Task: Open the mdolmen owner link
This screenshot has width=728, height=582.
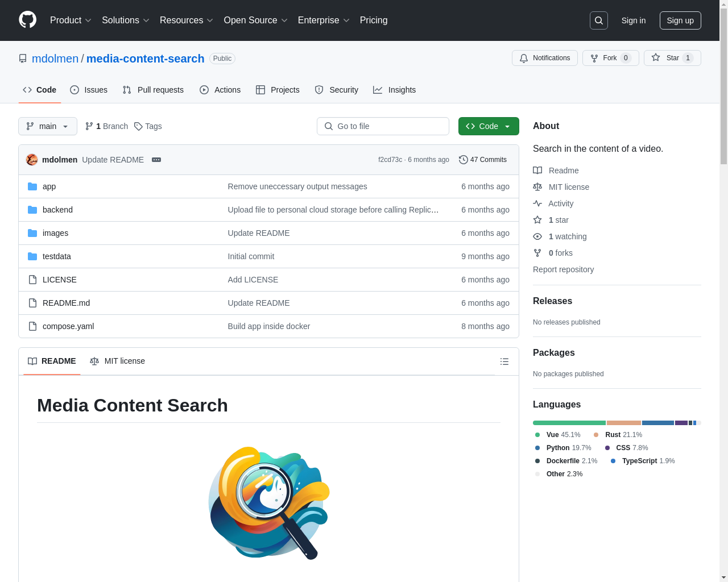Action: coord(55,59)
